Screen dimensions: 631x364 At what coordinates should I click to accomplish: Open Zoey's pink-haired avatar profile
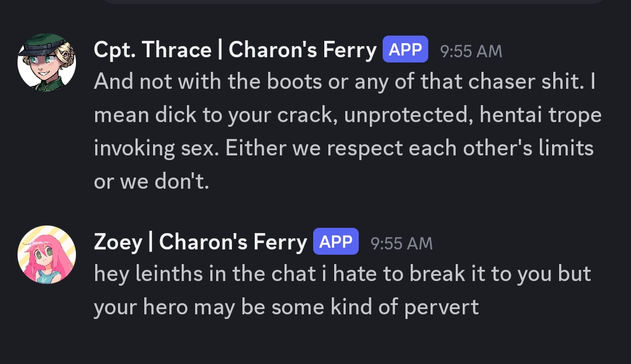click(47, 255)
